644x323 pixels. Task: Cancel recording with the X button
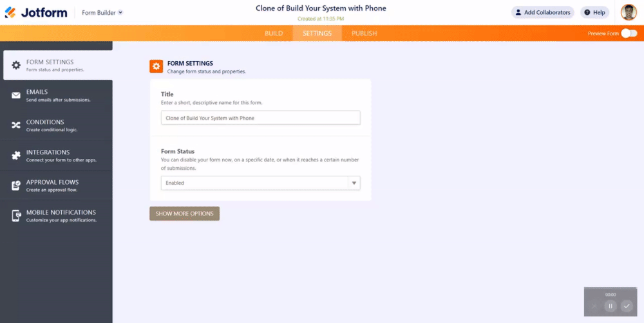click(594, 306)
